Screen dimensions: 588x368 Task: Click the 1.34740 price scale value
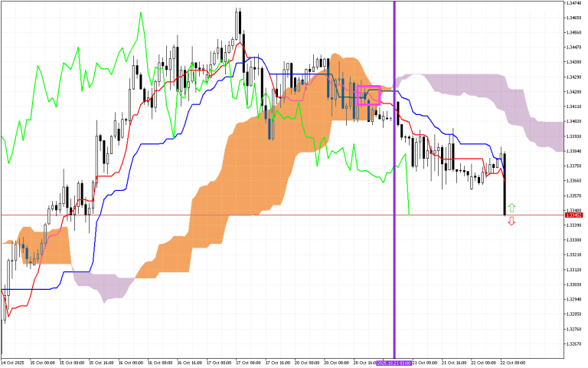pyautogui.click(x=573, y=3)
